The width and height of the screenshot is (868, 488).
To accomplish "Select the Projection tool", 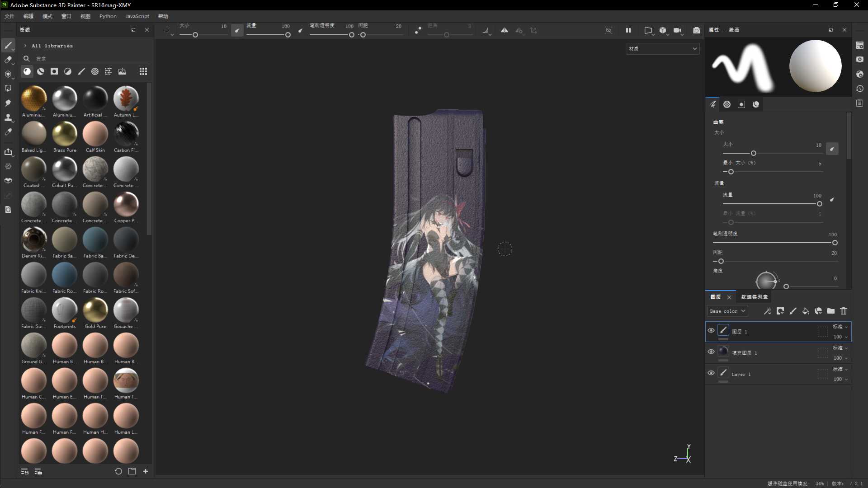I will (x=8, y=74).
